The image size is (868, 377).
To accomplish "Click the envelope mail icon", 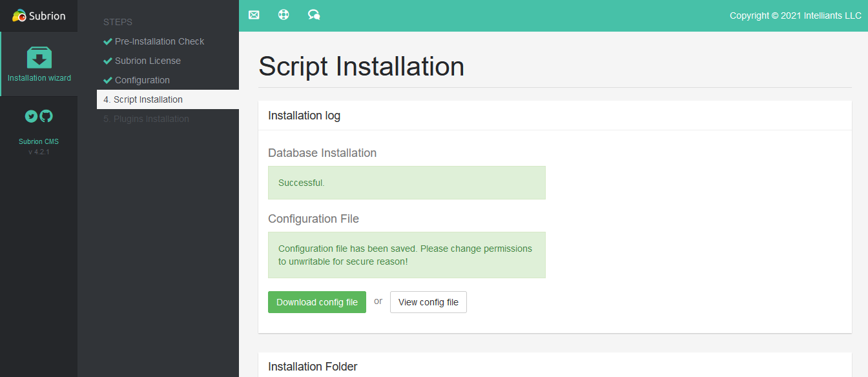I will (254, 15).
